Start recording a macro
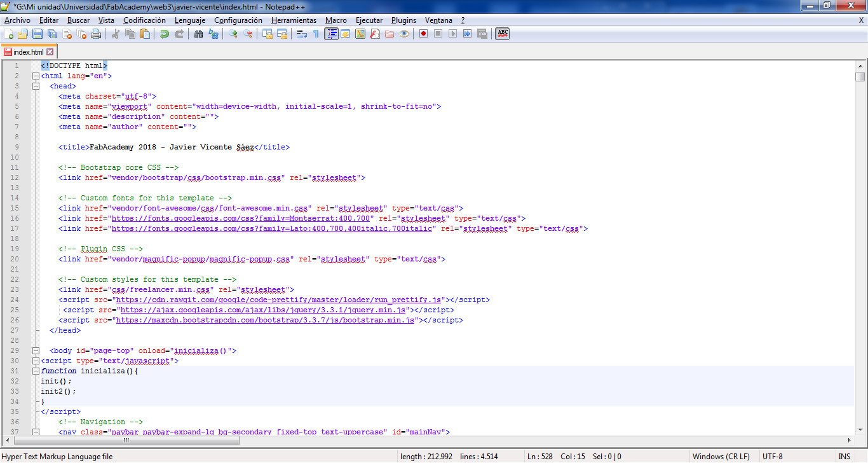The width and height of the screenshot is (868, 463). pos(424,34)
